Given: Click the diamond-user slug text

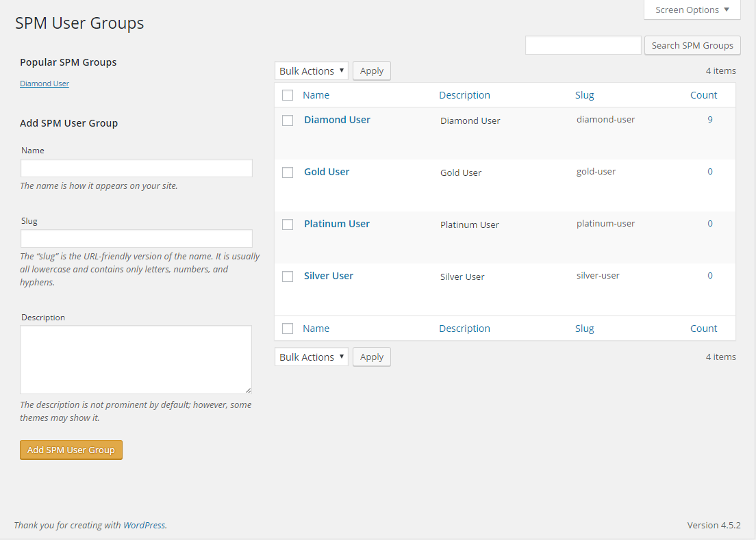Looking at the screenshot, I should click(x=605, y=120).
